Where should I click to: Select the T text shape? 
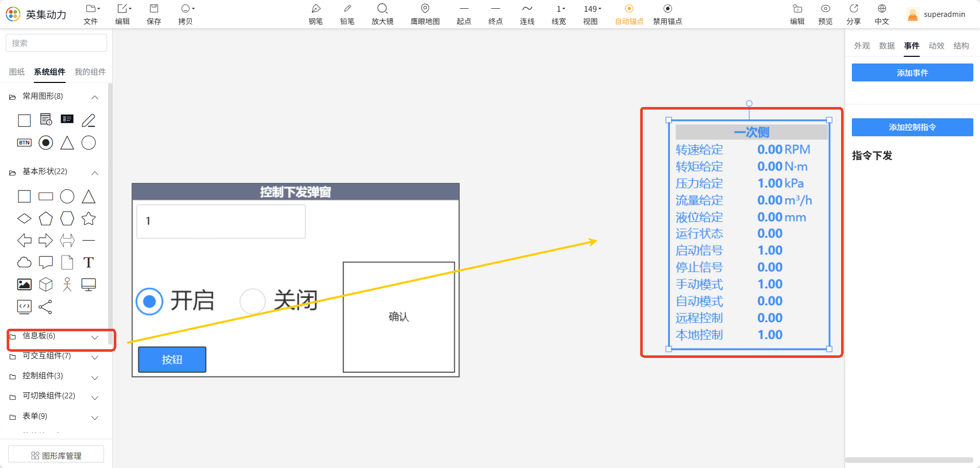[89, 263]
